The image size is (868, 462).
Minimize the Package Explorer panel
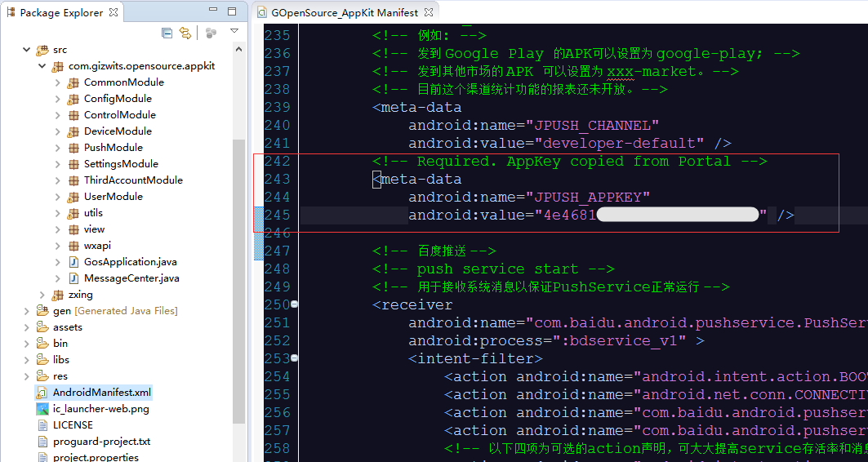(213, 12)
